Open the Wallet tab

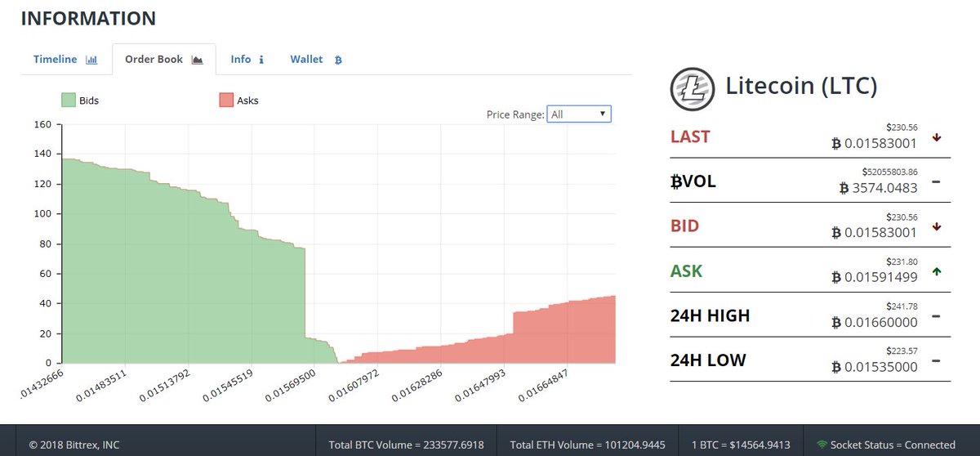(316, 59)
